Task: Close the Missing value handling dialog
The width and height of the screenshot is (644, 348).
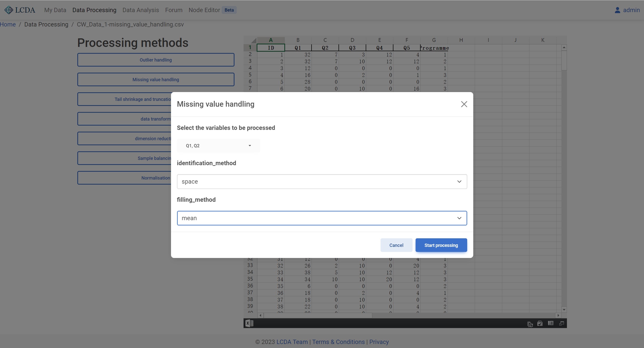Action: 464,104
